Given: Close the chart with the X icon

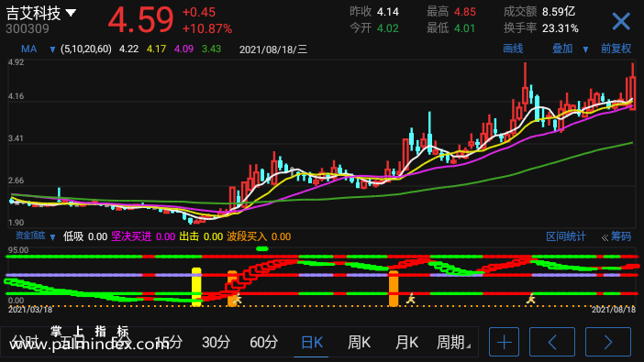Looking at the screenshot, I should [x=621, y=21].
